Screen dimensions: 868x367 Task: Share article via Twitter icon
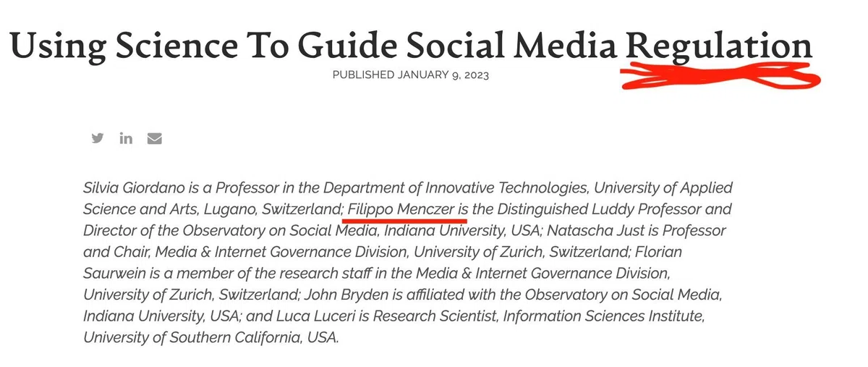(x=98, y=138)
